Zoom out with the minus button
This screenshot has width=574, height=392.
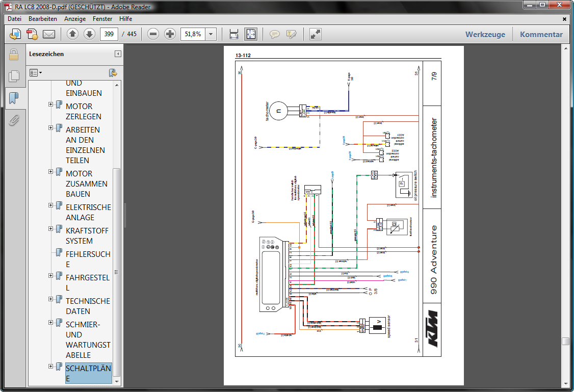tap(153, 34)
